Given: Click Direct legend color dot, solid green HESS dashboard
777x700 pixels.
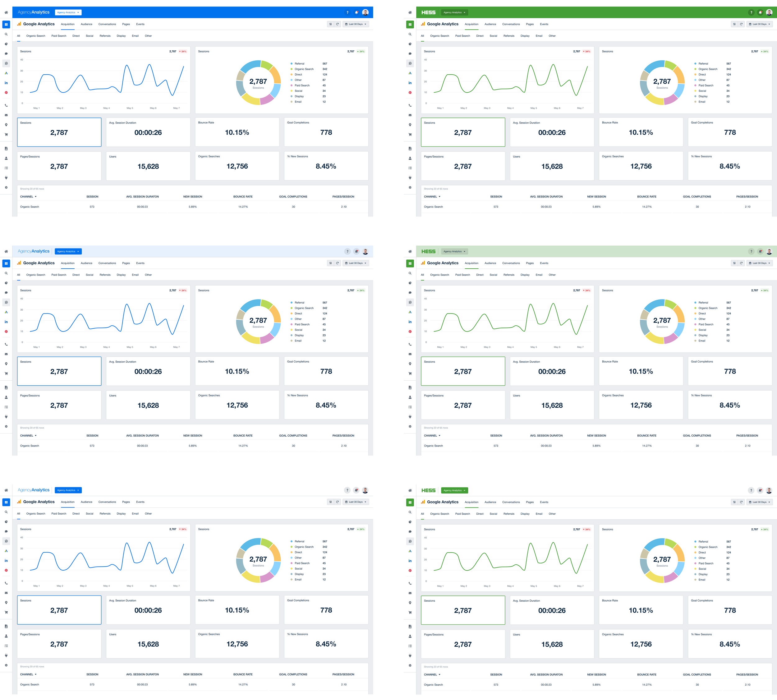Looking at the screenshot, I should coord(695,75).
